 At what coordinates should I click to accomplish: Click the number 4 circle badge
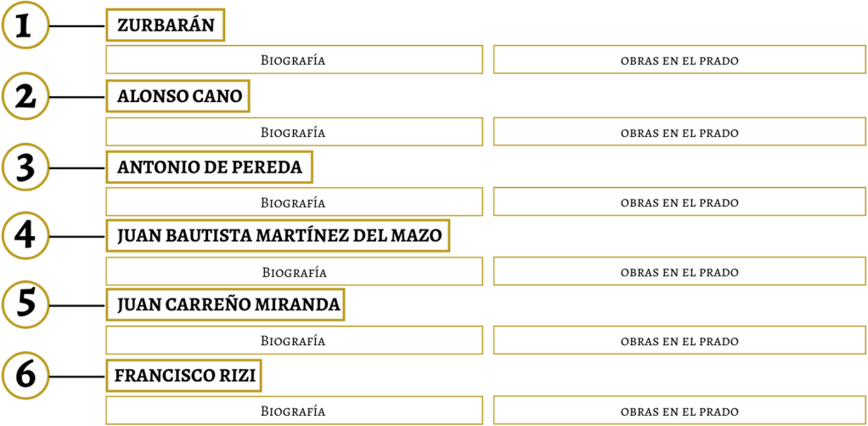tap(25, 236)
